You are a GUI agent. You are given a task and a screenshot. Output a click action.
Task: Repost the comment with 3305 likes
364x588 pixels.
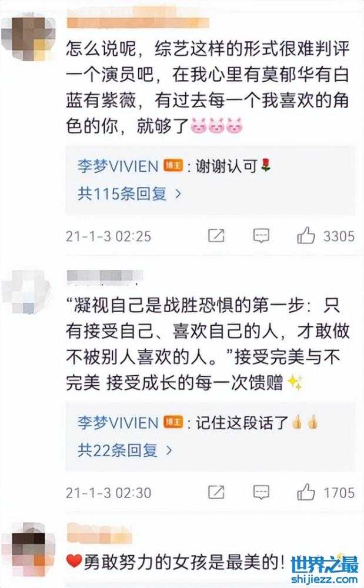[x=216, y=236]
